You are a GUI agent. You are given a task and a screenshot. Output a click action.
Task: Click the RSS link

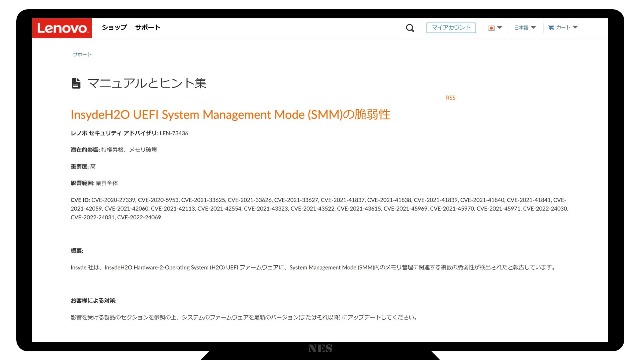tap(450, 98)
